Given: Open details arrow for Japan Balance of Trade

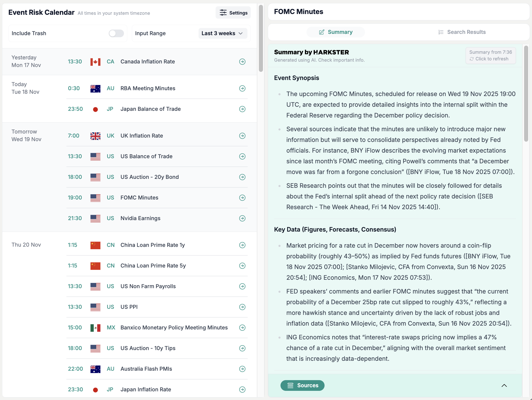Looking at the screenshot, I should [242, 109].
